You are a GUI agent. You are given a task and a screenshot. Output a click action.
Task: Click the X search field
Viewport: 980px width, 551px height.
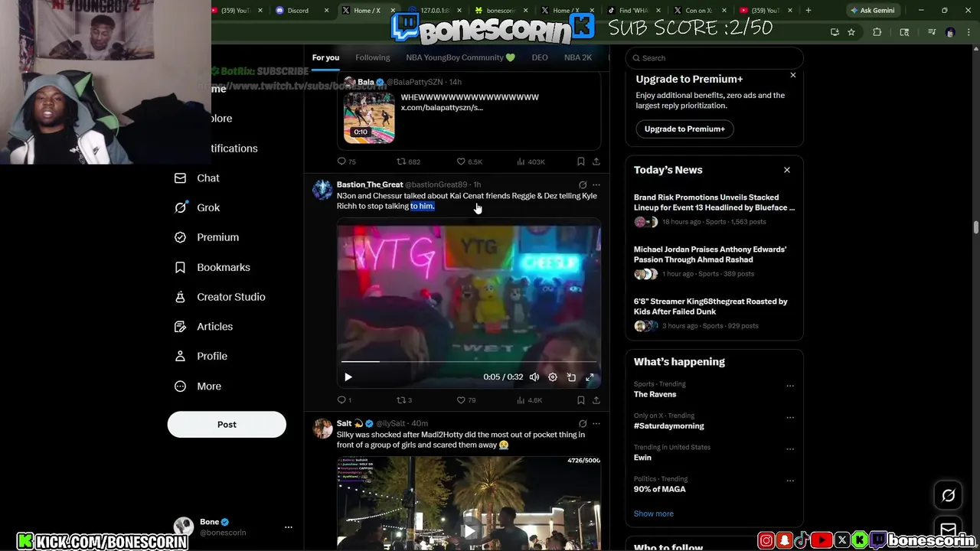point(714,58)
